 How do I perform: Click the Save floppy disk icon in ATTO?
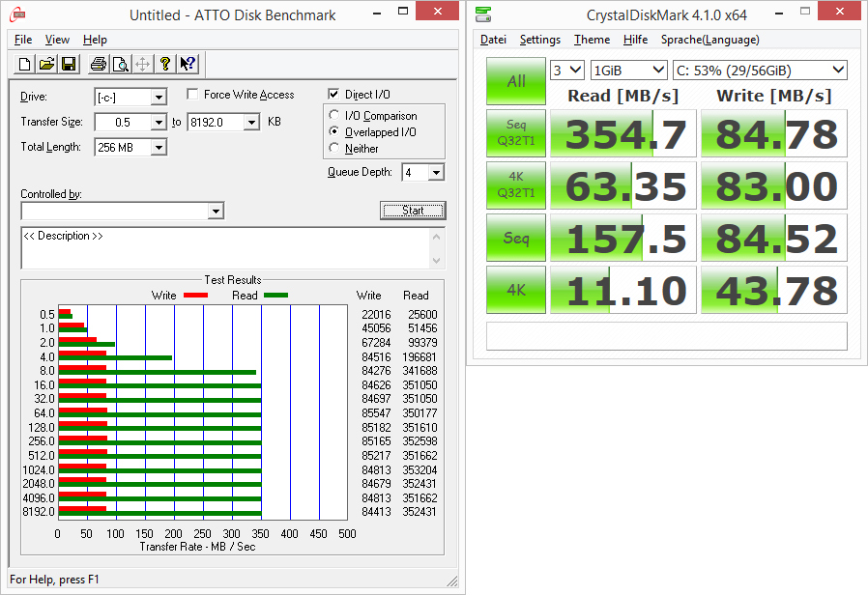(x=69, y=64)
